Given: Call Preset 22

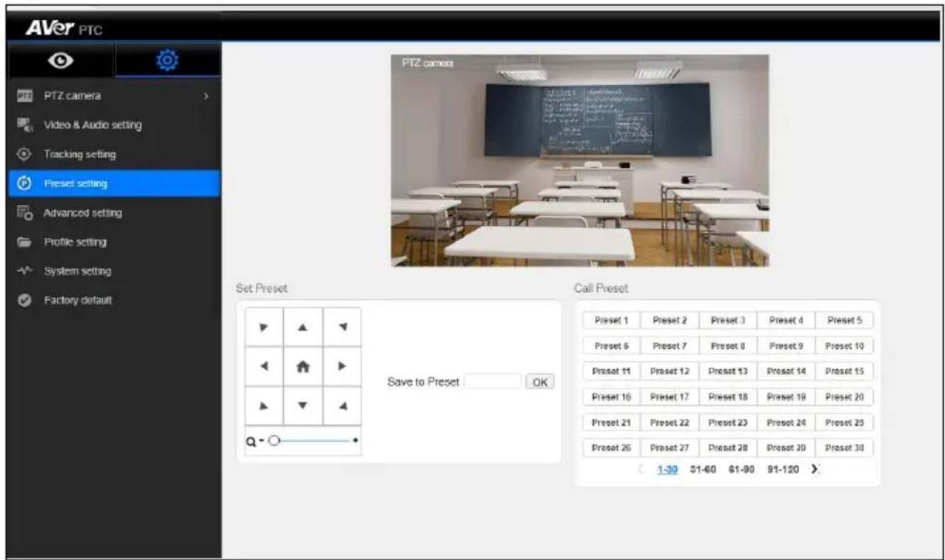Looking at the screenshot, I should tap(669, 422).
